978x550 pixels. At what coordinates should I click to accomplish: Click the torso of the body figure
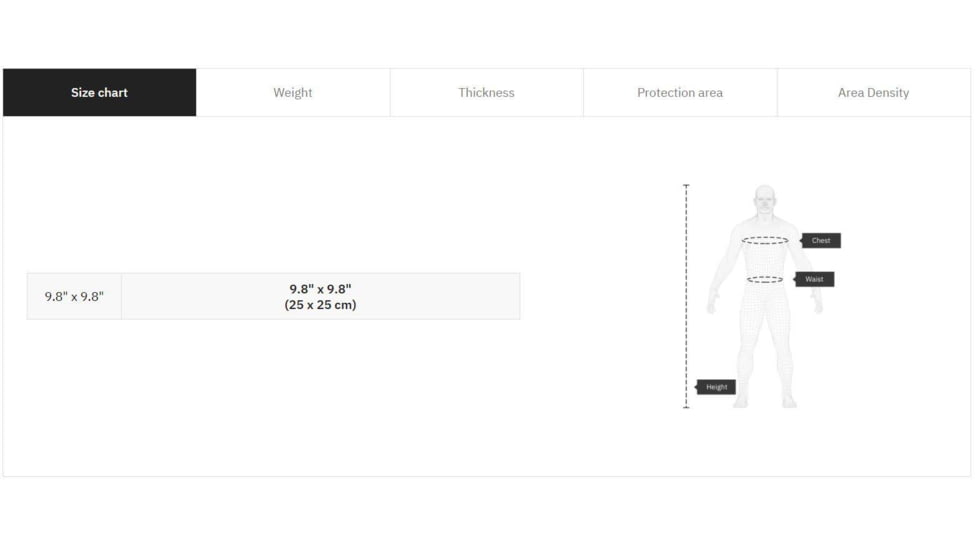click(x=765, y=260)
